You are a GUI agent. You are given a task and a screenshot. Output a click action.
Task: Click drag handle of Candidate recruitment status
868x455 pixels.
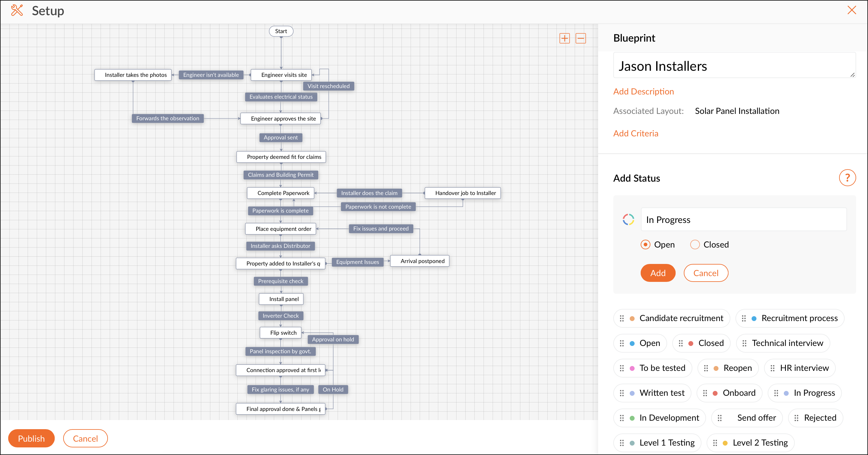point(622,318)
